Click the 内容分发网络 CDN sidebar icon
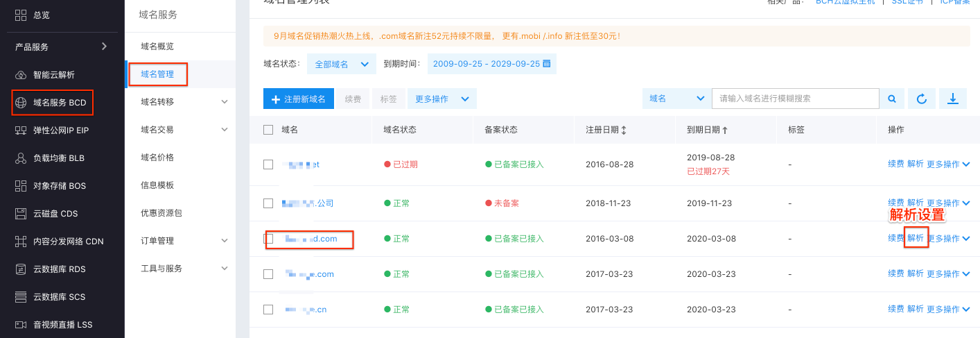This screenshot has width=980, height=338. (x=21, y=242)
